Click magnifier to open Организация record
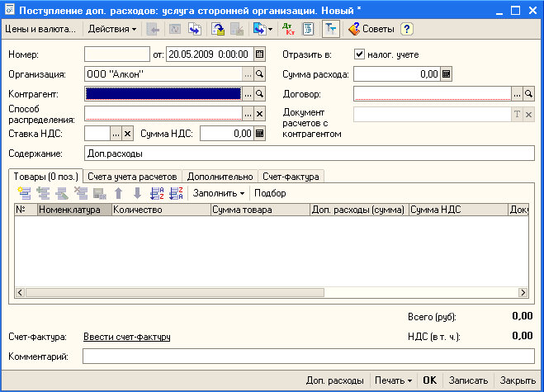 [259, 73]
